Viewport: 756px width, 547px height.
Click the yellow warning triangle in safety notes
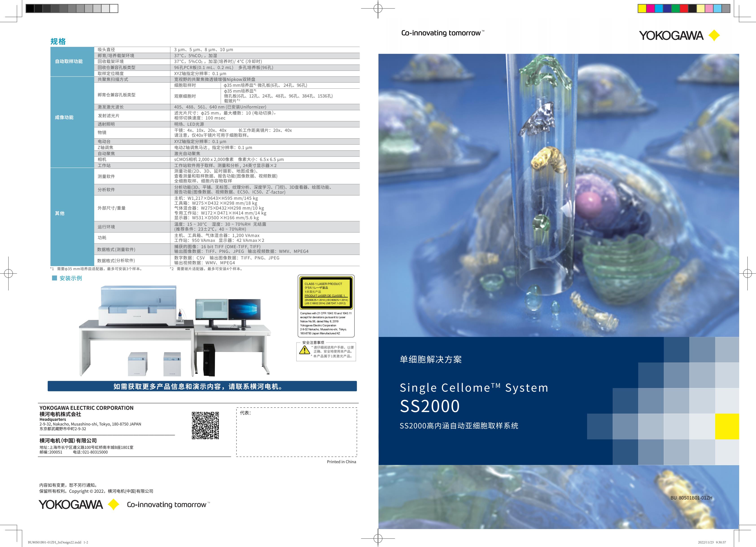pyautogui.click(x=304, y=350)
